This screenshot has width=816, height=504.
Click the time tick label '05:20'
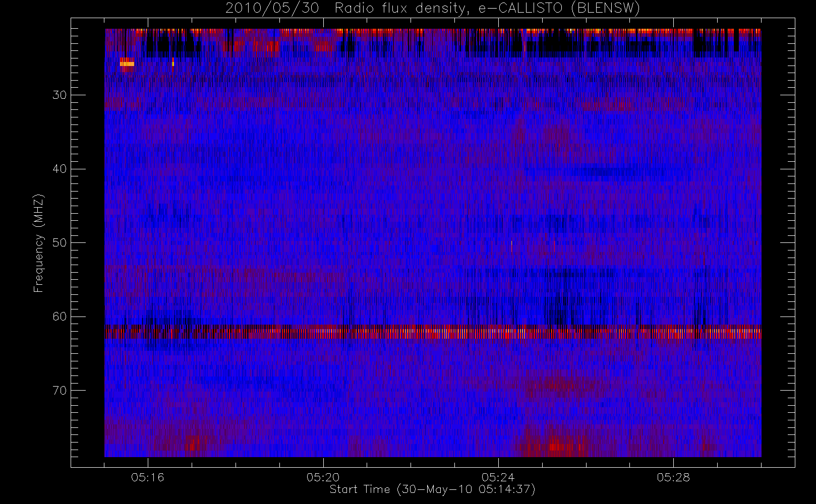[323, 477]
